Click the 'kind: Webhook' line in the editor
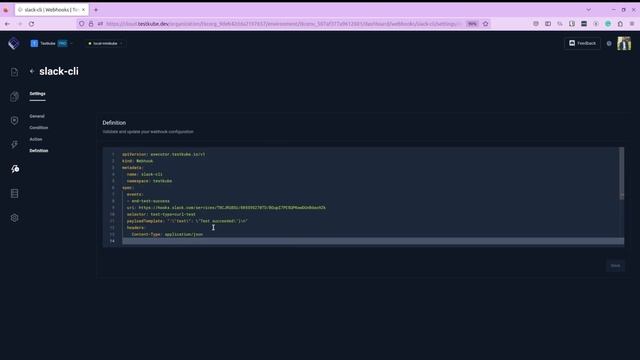The image size is (640, 360). tap(138, 161)
